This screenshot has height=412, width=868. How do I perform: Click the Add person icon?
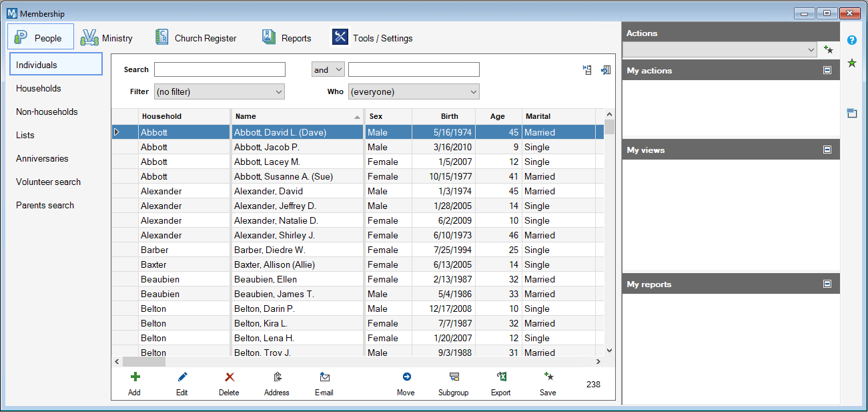(135, 377)
